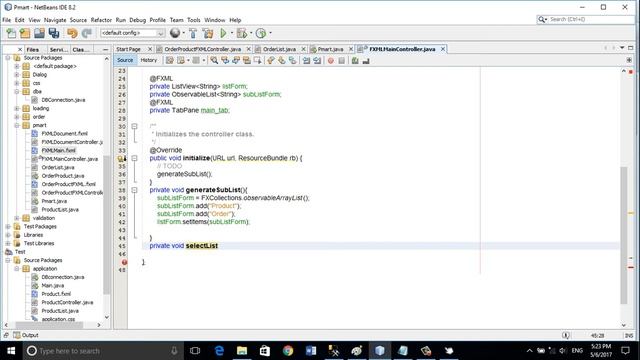The image size is (640, 360).
Task: Switch to the Files panel tab
Action: [33, 49]
